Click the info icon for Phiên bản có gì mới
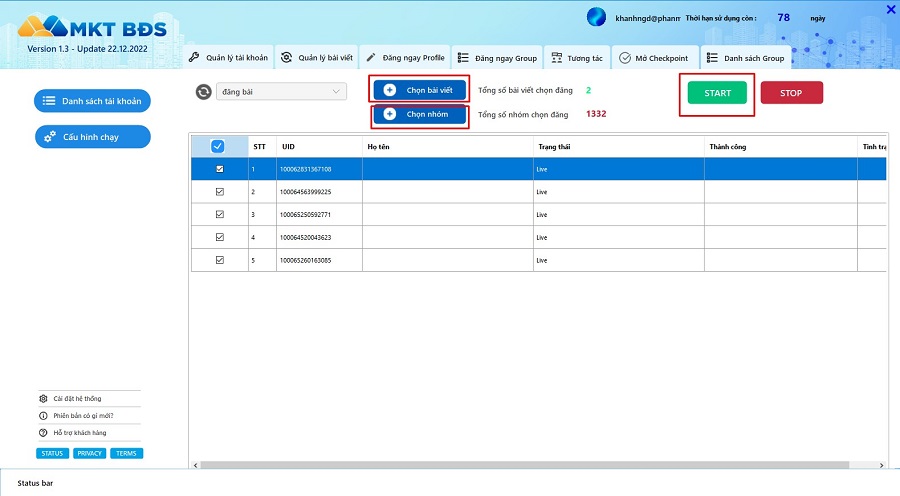Image resolution: width=900 pixels, height=496 pixels. point(43,416)
